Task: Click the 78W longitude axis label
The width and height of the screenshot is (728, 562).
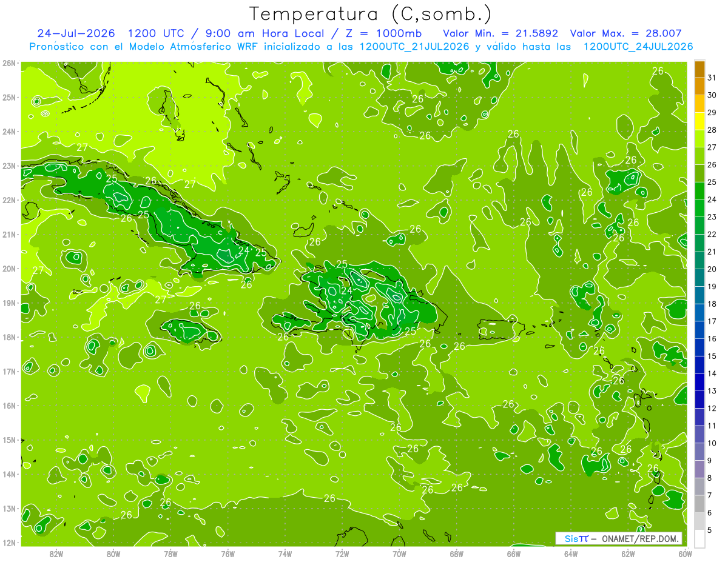Action: 170,554
